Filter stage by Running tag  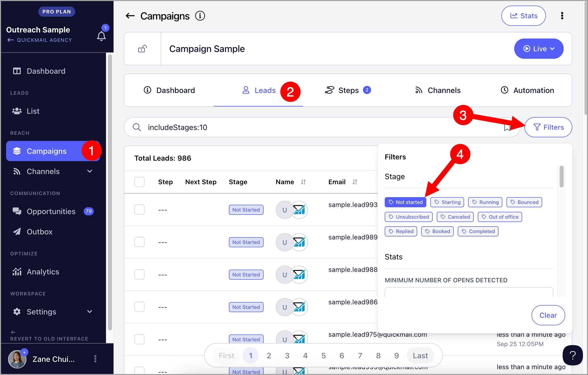point(485,202)
